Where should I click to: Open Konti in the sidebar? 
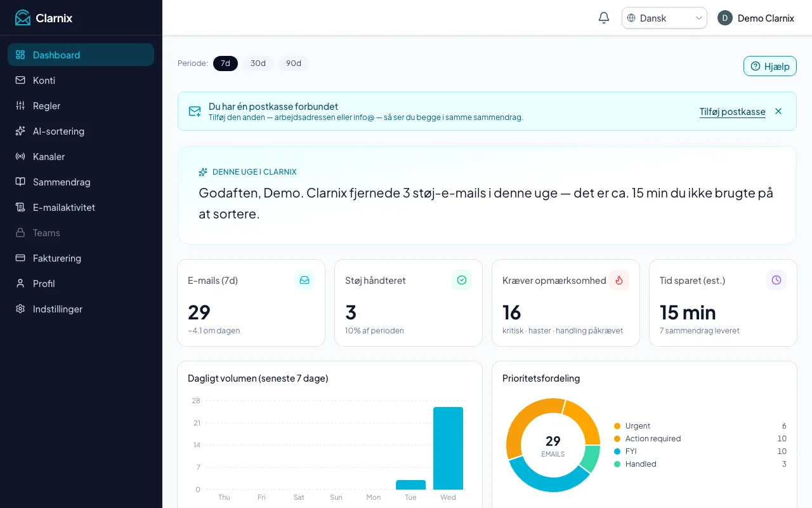point(81,80)
